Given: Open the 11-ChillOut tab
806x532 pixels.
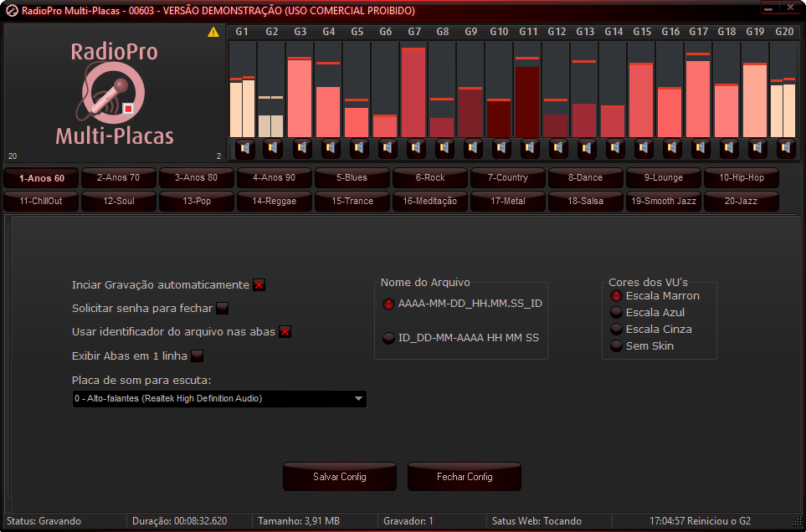Looking at the screenshot, I should [42, 202].
